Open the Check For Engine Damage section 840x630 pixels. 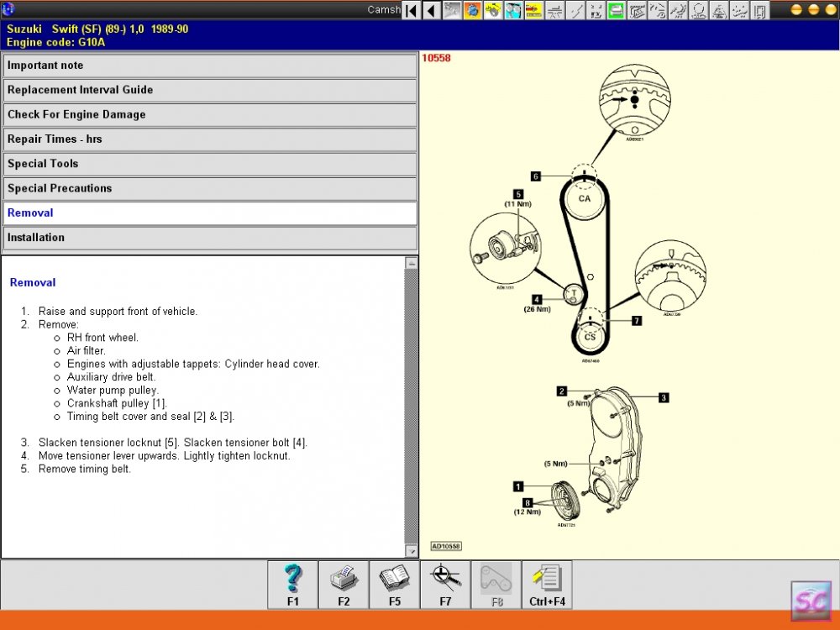(210, 114)
